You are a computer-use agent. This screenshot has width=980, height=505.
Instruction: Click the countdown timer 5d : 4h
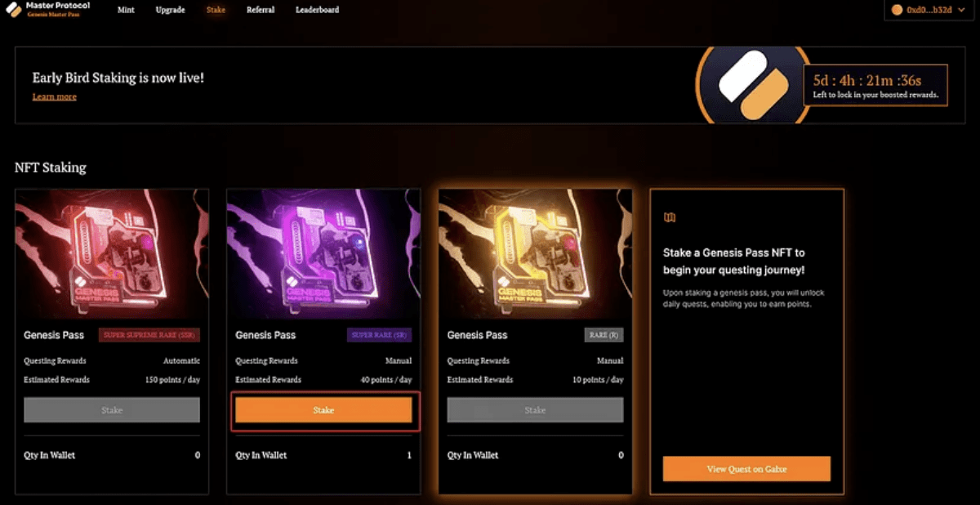coord(867,80)
